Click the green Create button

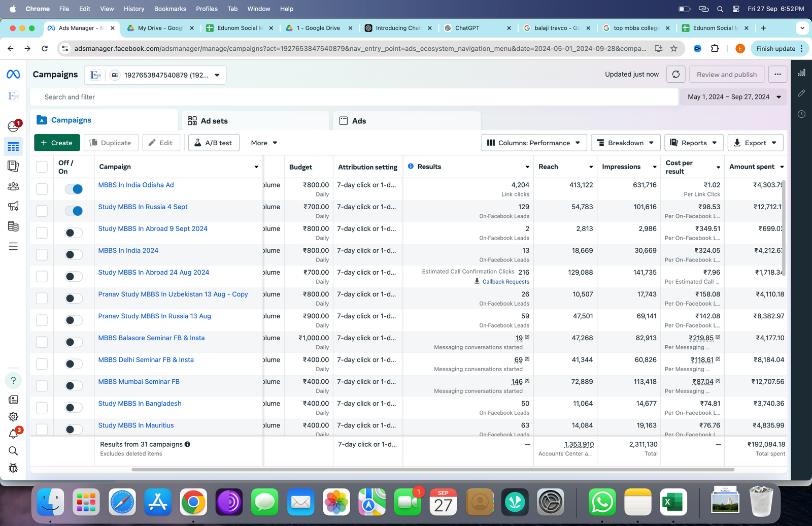(57, 143)
